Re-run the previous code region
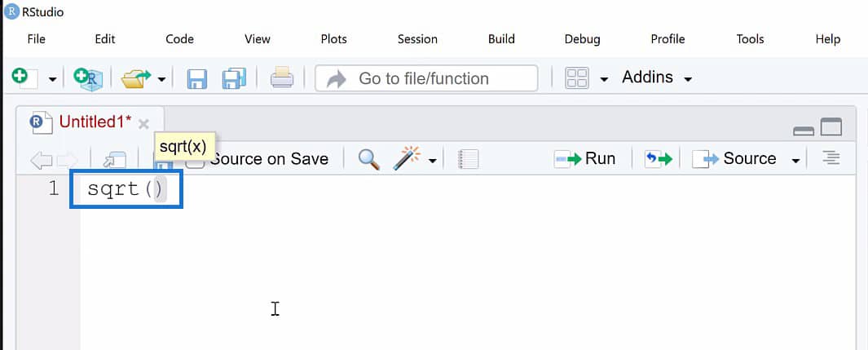The image size is (868, 350). tap(659, 159)
